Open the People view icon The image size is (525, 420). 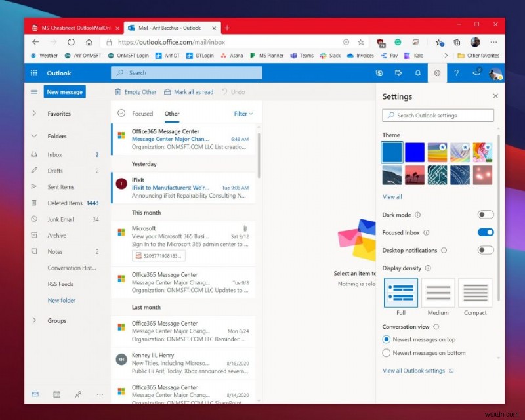click(79, 394)
